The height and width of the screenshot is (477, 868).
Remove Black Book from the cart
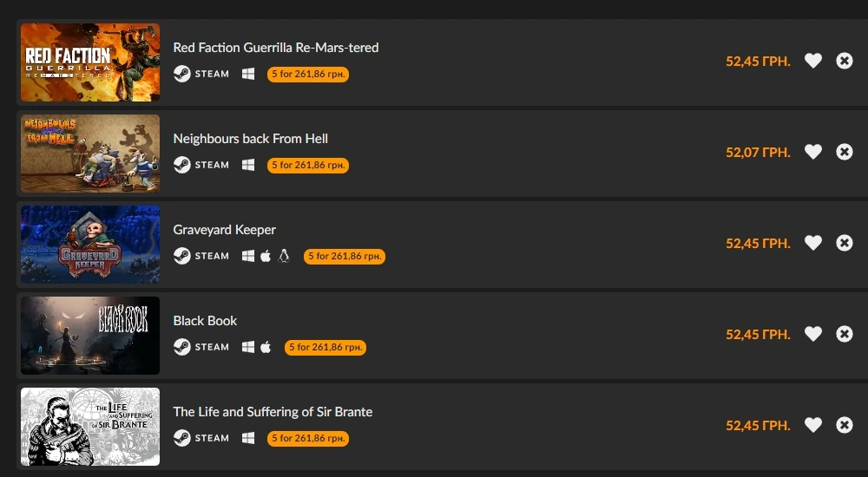point(845,334)
